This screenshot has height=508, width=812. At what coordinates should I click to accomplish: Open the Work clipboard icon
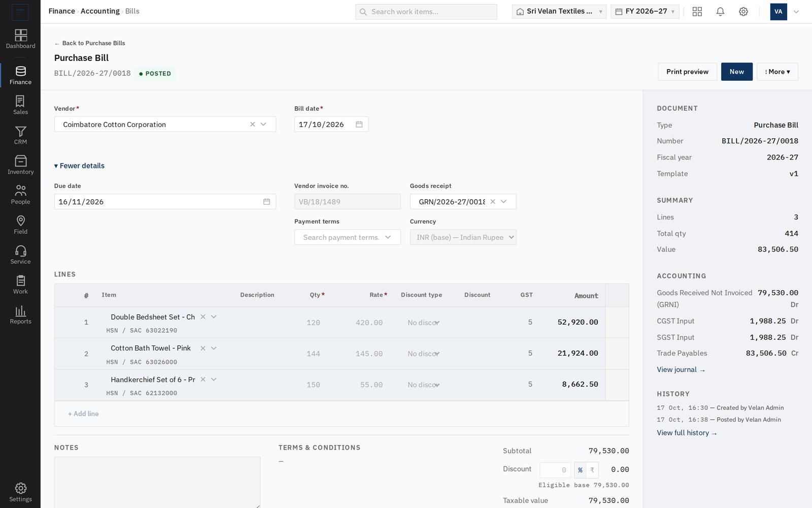[x=20, y=280]
